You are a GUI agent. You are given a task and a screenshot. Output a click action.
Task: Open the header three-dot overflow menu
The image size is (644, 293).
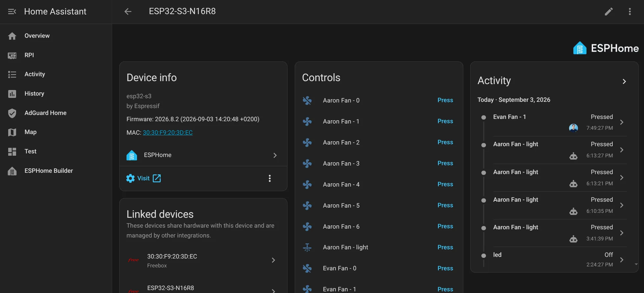(630, 11)
